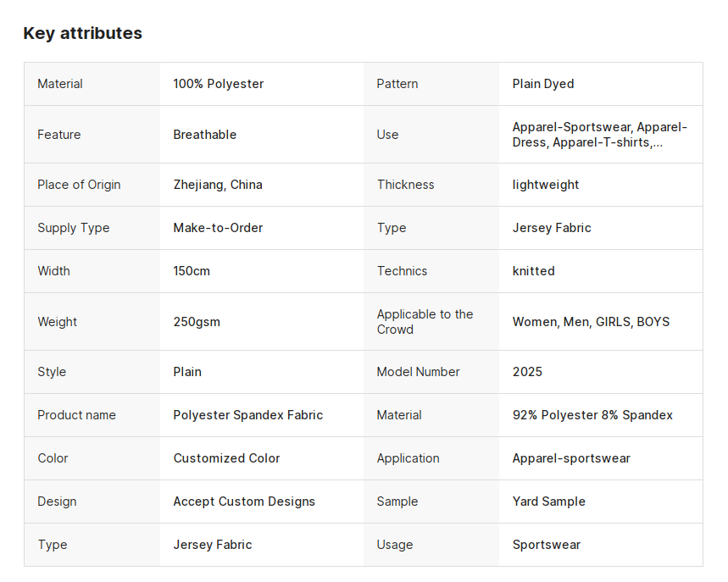728x582 pixels.
Task: Click the Yard Sample value
Action: pyautogui.click(x=549, y=502)
